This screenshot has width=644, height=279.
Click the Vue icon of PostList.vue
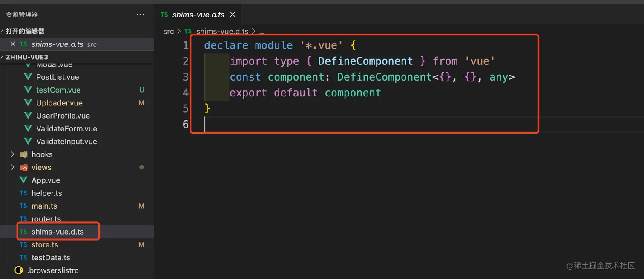pos(28,77)
